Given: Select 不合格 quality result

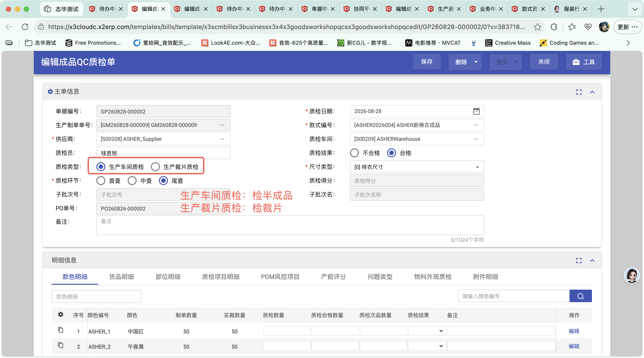Looking at the screenshot, I should 354,153.
